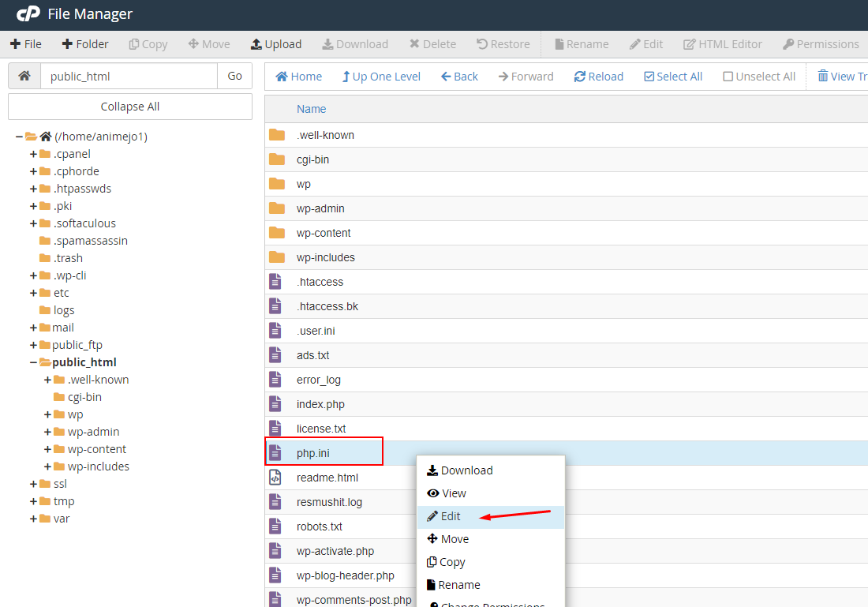
Task: Click the public_html path input field
Action: tap(129, 77)
